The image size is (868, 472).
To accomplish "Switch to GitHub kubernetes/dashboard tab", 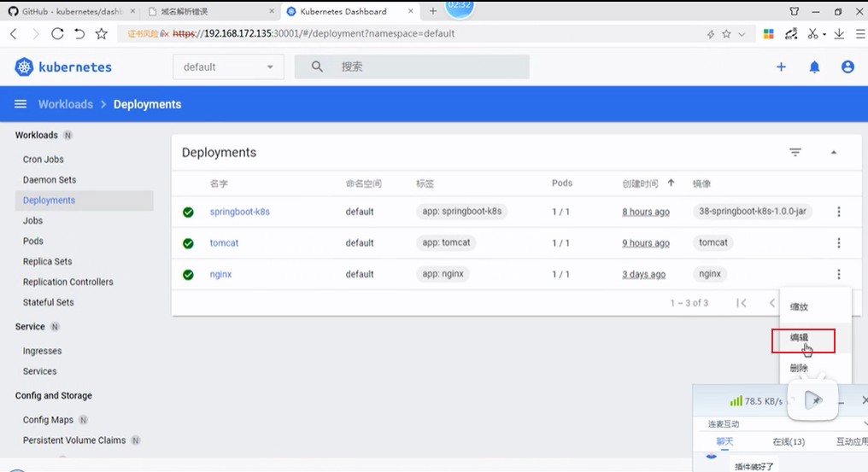I will [72, 11].
